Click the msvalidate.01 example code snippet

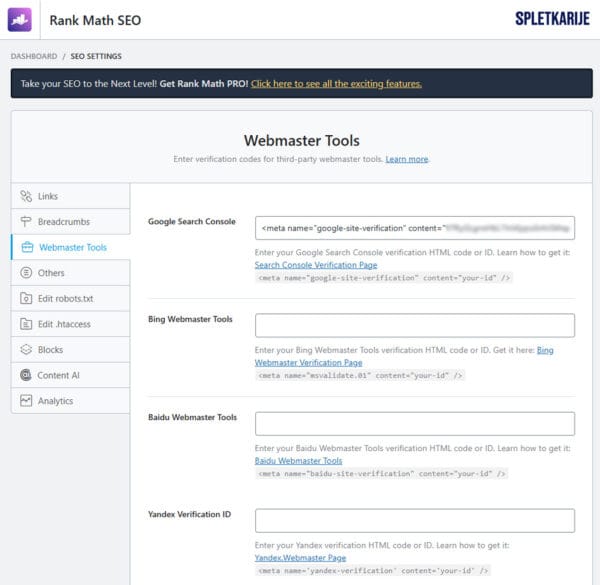360,375
